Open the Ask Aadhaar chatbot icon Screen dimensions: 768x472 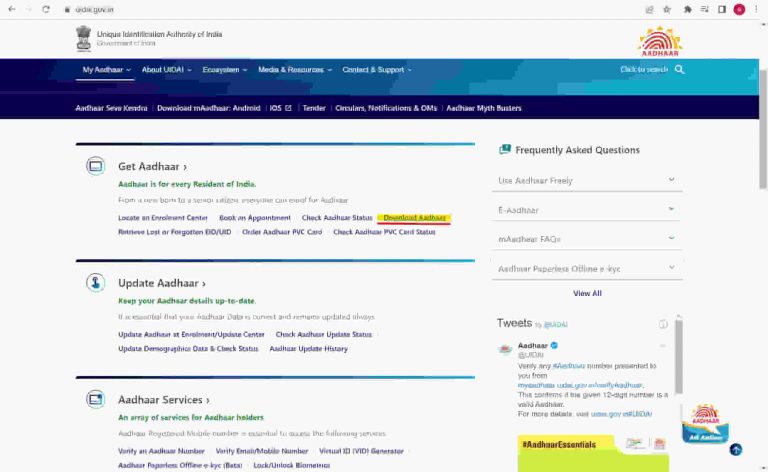coord(705,423)
